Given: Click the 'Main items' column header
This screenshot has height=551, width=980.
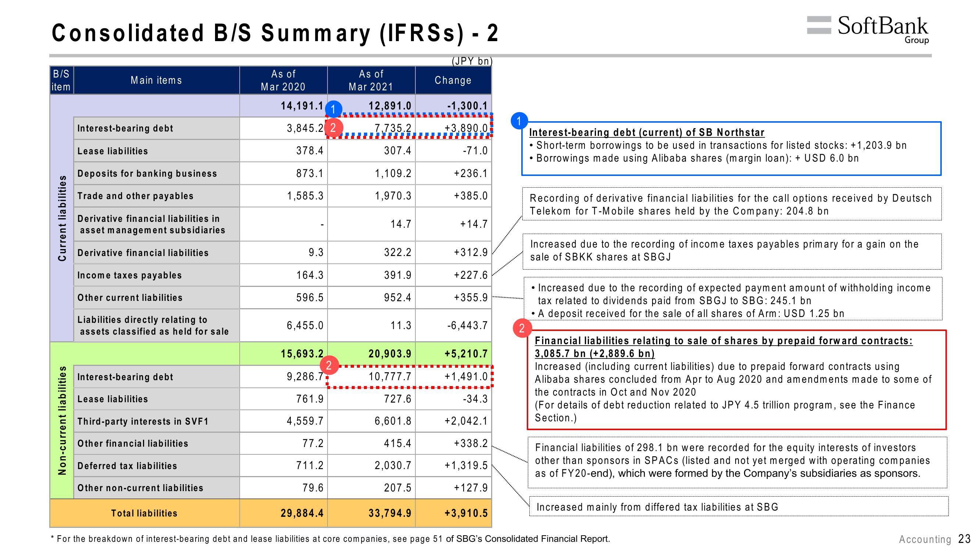Looking at the screenshot, I should tap(156, 80).
